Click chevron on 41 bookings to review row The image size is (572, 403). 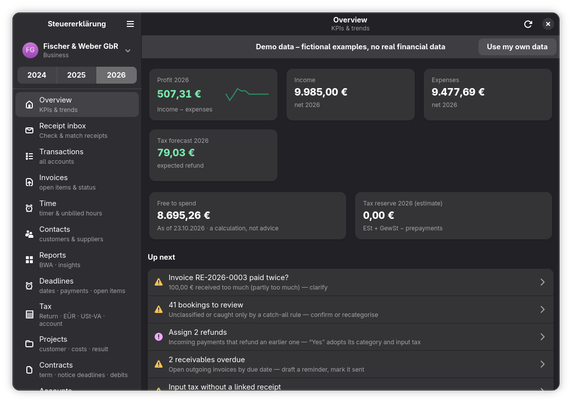[x=542, y=310]
